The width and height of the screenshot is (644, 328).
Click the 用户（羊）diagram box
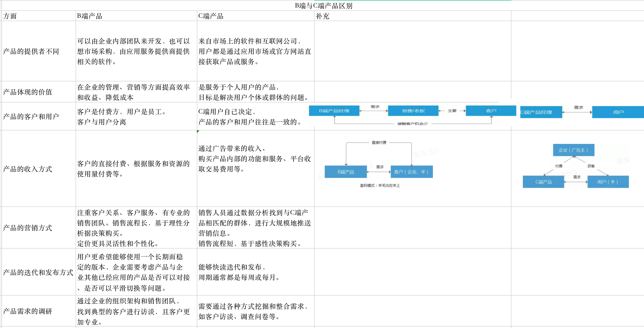click(x=607, y=182)
